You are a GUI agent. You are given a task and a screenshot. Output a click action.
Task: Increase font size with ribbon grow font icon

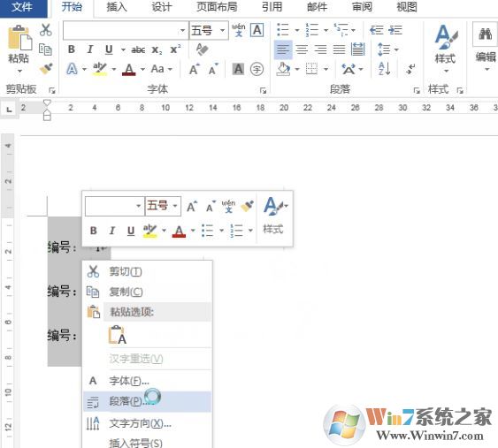(x=194, y=69)
